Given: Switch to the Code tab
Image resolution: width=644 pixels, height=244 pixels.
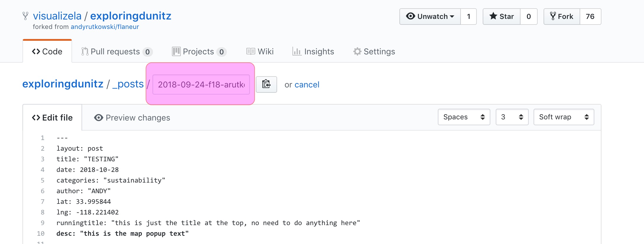Looking at the screenshot, I should (47, 51).
